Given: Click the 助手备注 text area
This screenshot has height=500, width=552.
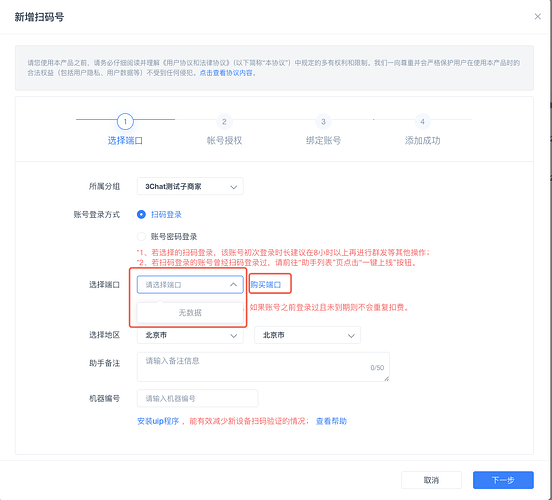Looking at the screenshot, I should 263,367.
